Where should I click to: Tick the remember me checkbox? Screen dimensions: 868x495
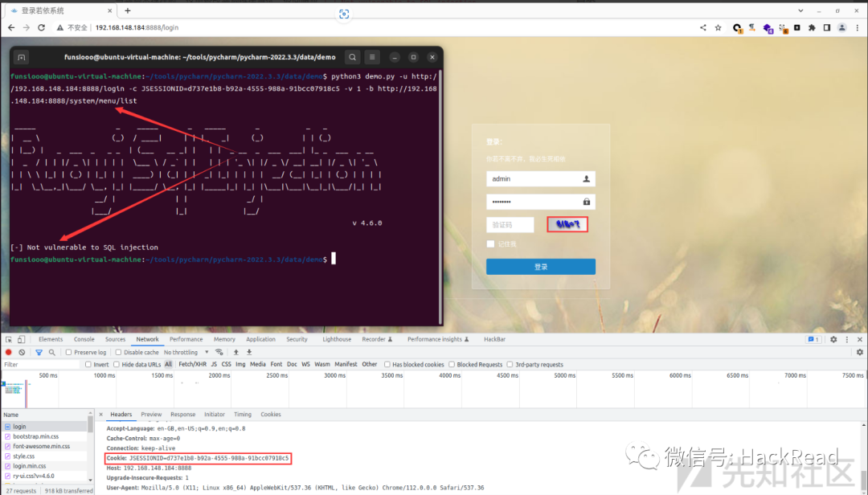[x=490, y=243]
